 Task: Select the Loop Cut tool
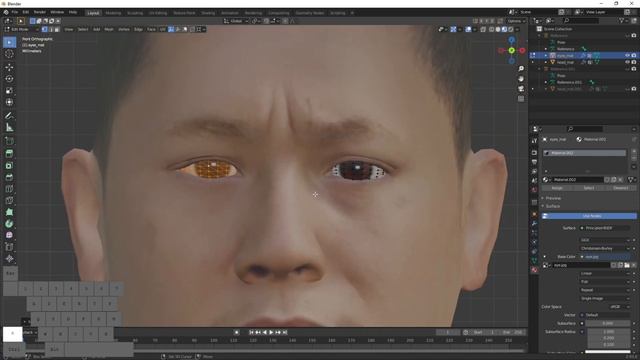tap(9, 189)
